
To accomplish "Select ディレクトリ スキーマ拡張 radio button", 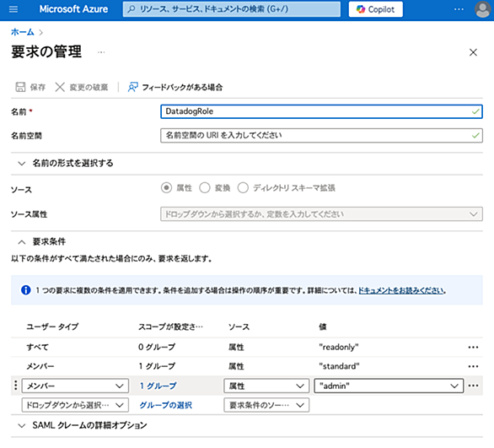I will [x=243, y=188].
